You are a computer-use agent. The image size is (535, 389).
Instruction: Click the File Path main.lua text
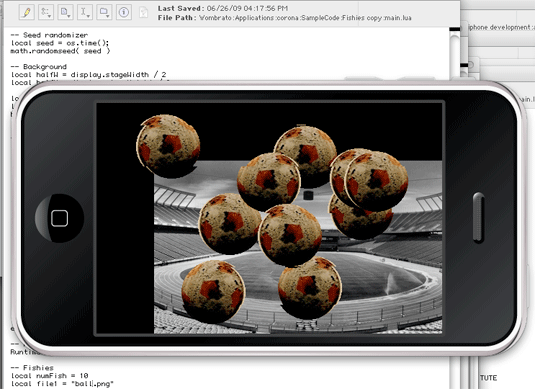(x=285, y=18)
